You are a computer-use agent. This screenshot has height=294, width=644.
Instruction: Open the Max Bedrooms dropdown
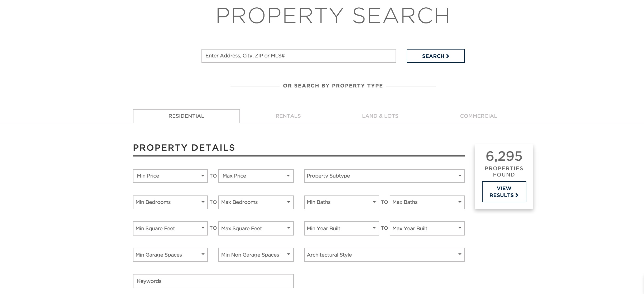pos(256,202)
